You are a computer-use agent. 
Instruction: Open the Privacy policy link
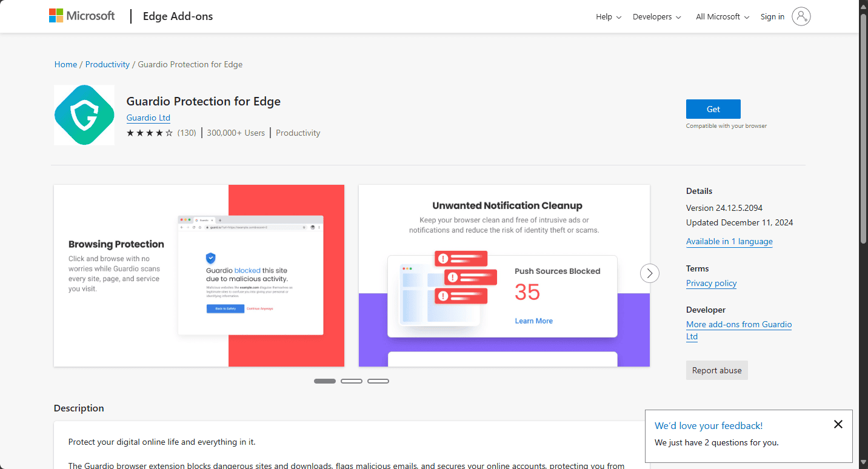712,283
